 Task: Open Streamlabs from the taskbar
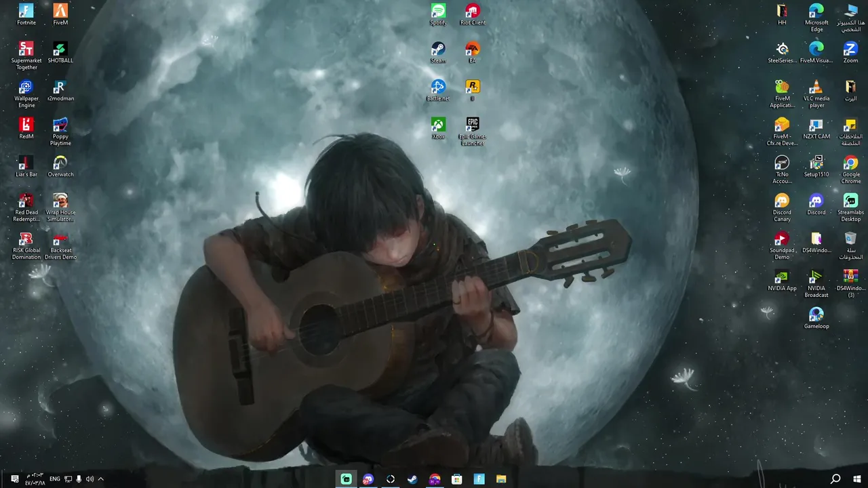(x=347, y=479)
